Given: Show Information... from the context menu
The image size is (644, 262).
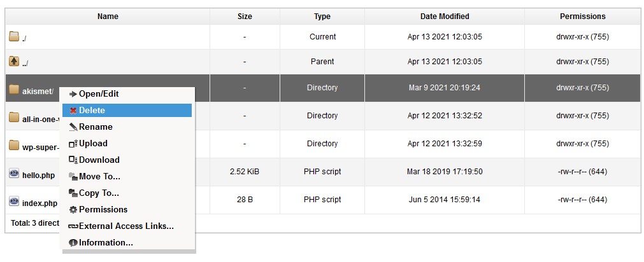Looking at the screenshot, I should point(127,243).
